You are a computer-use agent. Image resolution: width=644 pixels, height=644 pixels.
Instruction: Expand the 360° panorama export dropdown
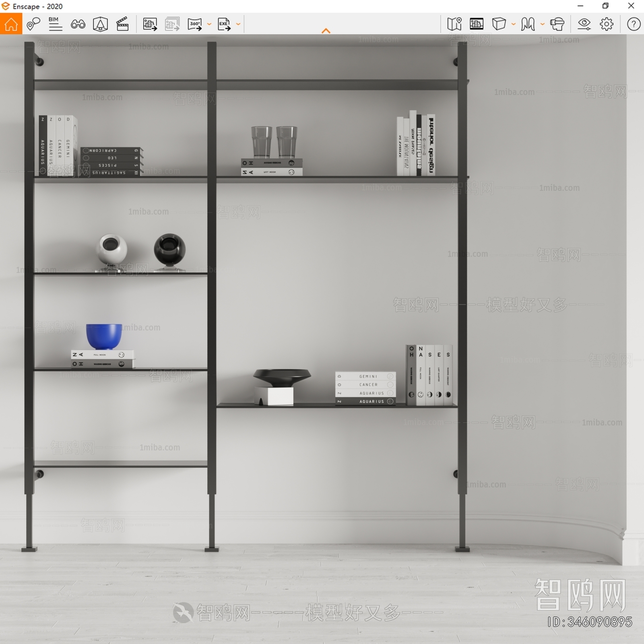[209, 24]
